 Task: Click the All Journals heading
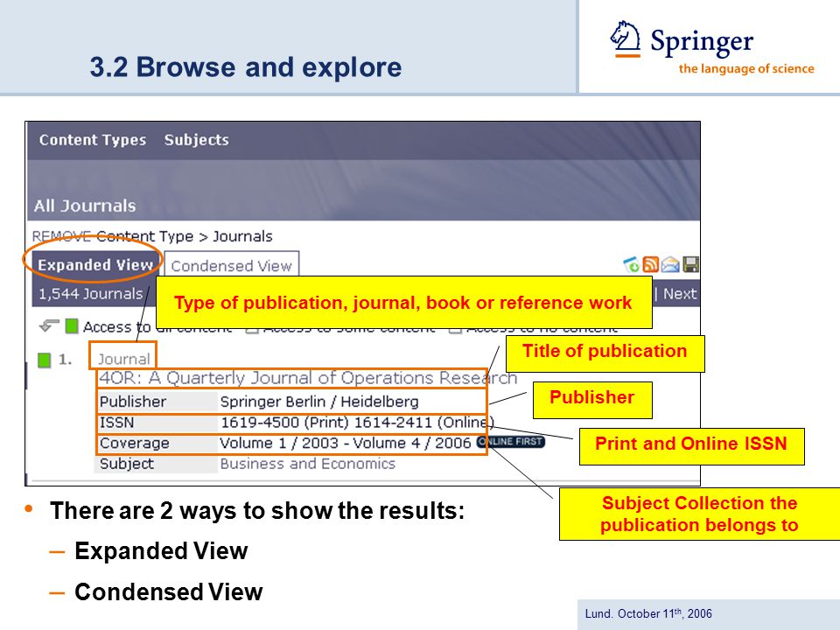85,206
